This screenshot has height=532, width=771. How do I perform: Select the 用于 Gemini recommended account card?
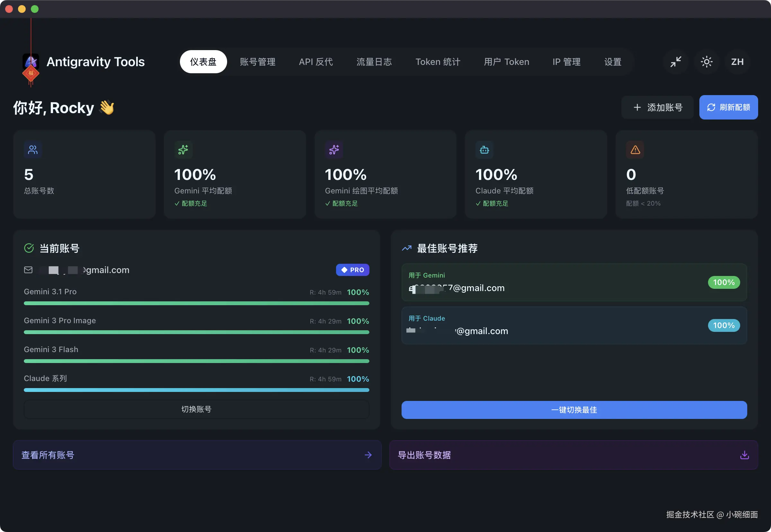[574, 282]
